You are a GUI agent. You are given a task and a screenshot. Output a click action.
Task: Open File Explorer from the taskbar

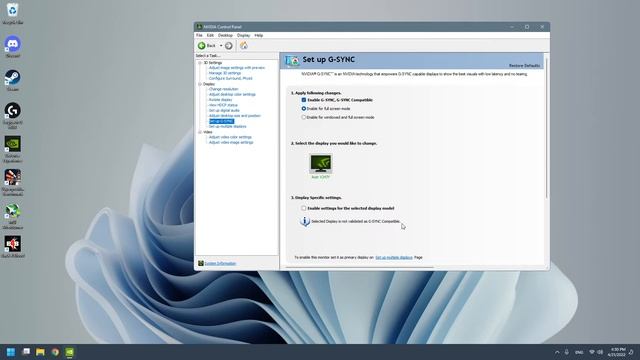click(40, 352)
